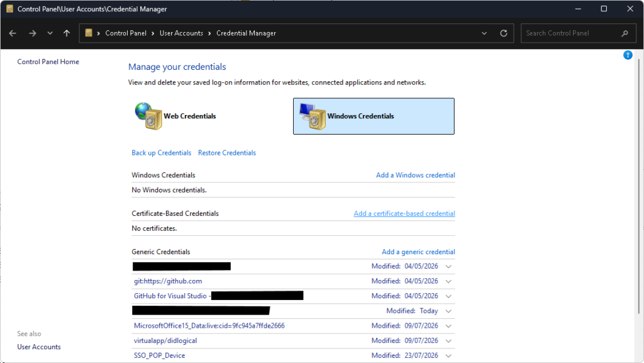This screenshot has height=363, width=644.
Task: Click Restore Credentials link
Action: click(226, 153)
